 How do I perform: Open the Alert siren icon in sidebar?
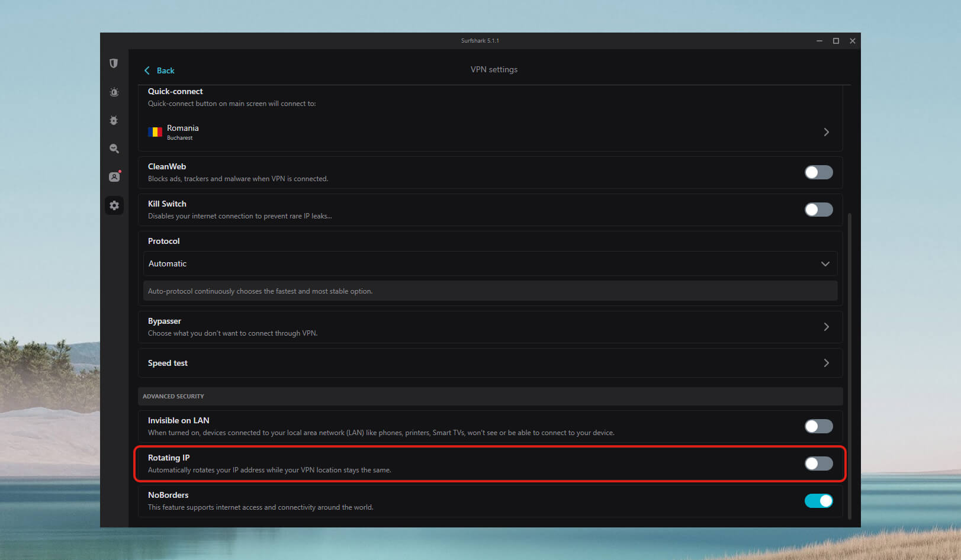click(114, 92)
